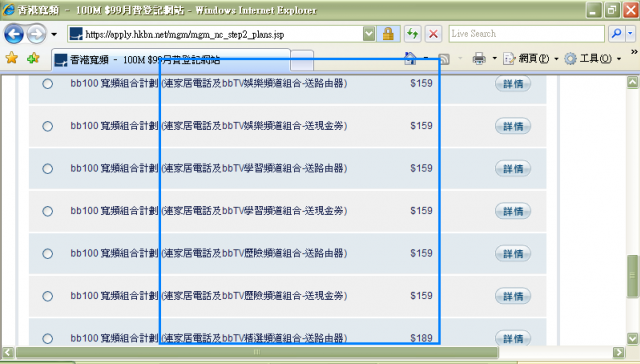Click the page favicon in the address bar

(x=76, y=34)
